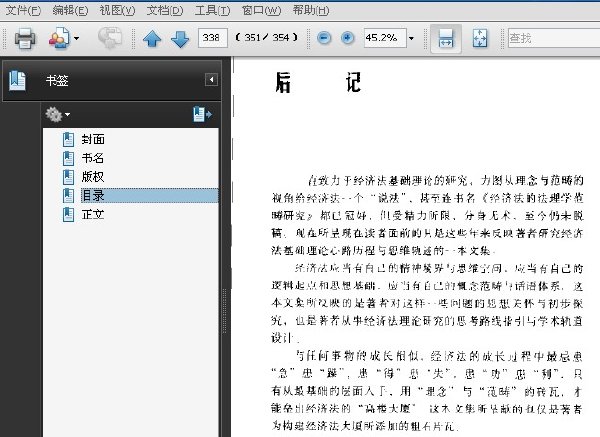Open the 工具(T) menu
The height and width of the screenshot is (437, 600).
[212, 10]
